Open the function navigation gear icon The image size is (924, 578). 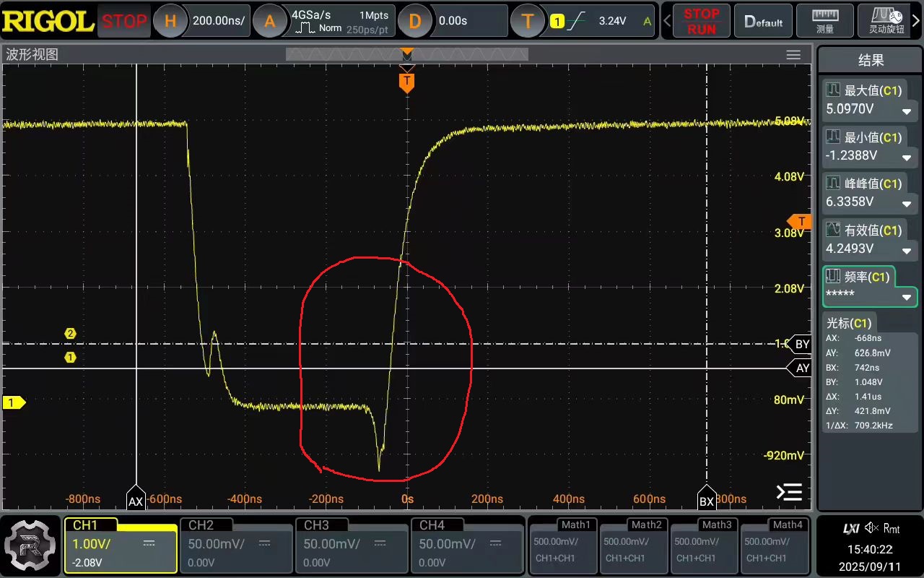tap(30, 545)
